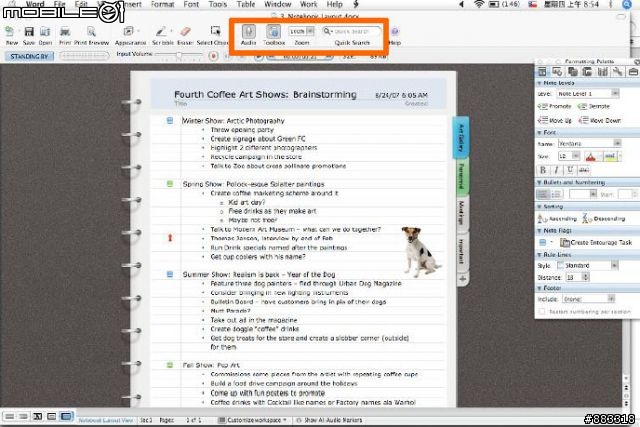The width and height of the screenshot is (640, 427).
Task: Open the Format menu
Action: (162, 4)
